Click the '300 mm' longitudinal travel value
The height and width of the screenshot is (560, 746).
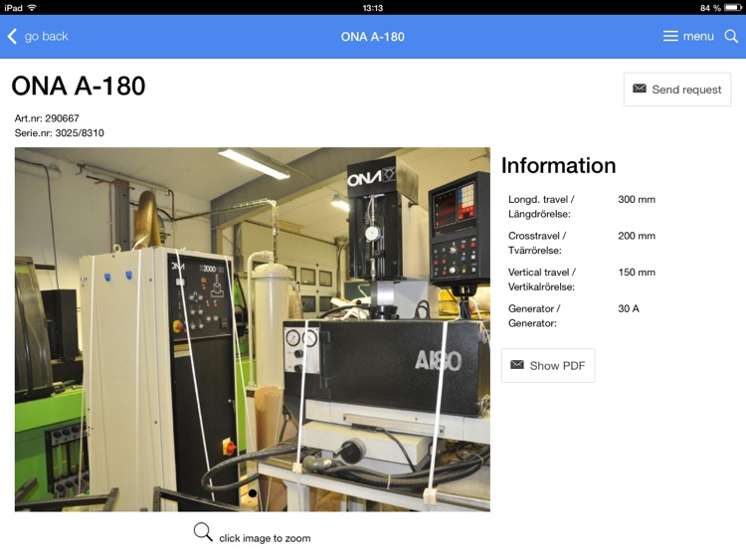tap(637, 199)
